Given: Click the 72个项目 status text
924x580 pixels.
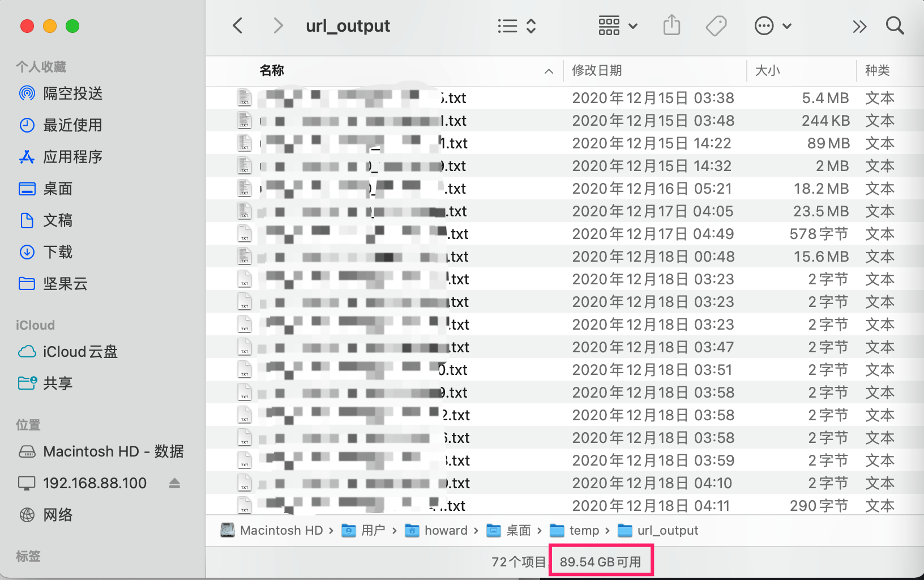Looking at the screenshot, I should tap(518, 562).
